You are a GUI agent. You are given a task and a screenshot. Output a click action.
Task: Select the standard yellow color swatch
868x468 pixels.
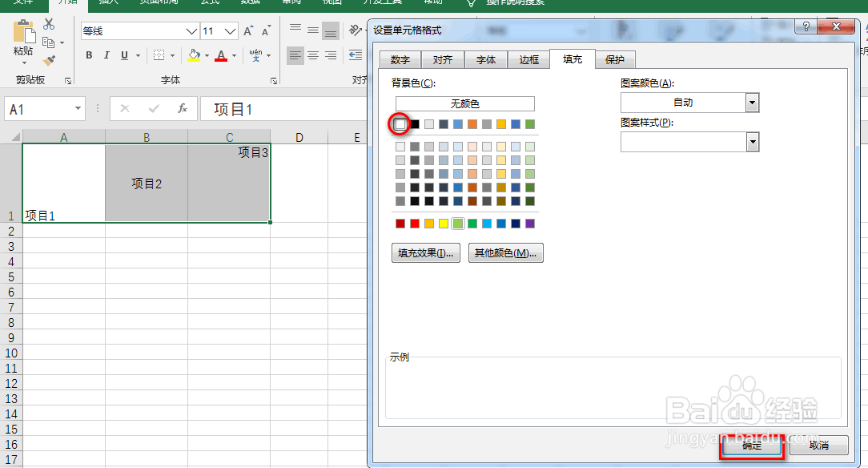click(444, 224)
